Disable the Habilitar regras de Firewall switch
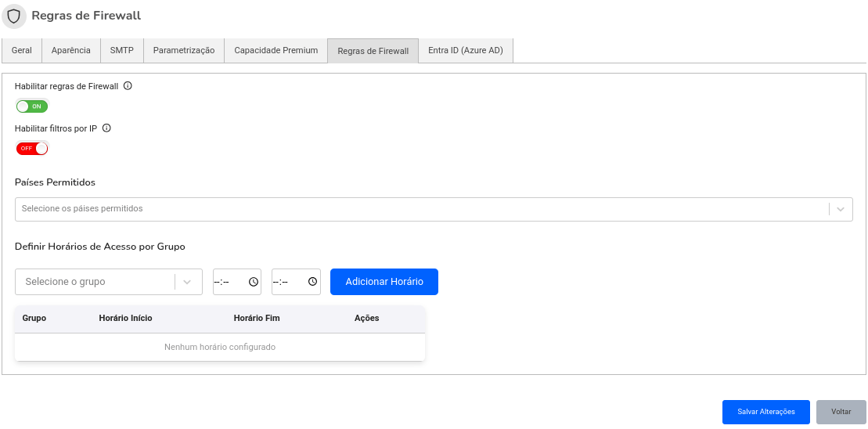Viewport: 868px width, 429px height. [x=32, y=106]
